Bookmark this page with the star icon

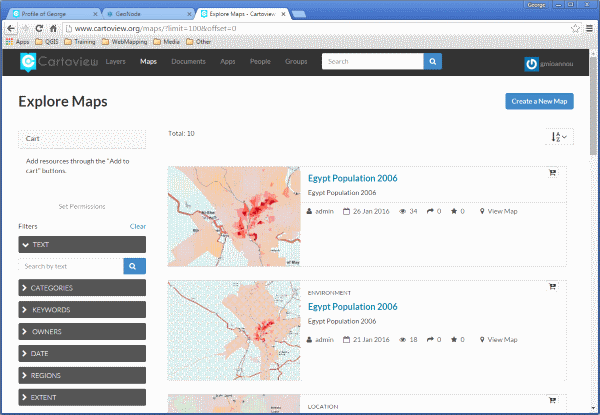(x=575, y=28)
